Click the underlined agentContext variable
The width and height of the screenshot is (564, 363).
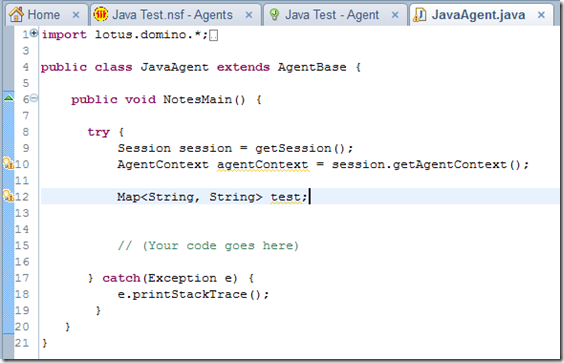coord(263,165)
